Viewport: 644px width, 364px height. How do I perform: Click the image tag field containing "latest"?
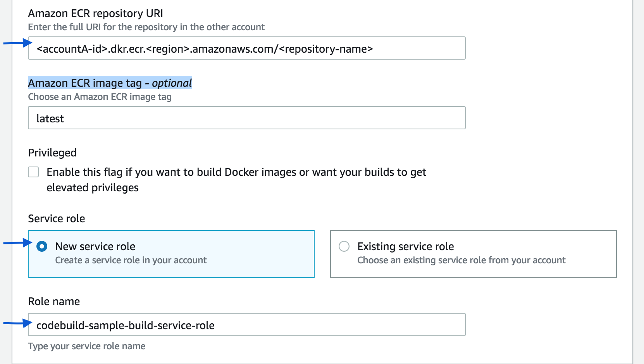coord(246,118)
